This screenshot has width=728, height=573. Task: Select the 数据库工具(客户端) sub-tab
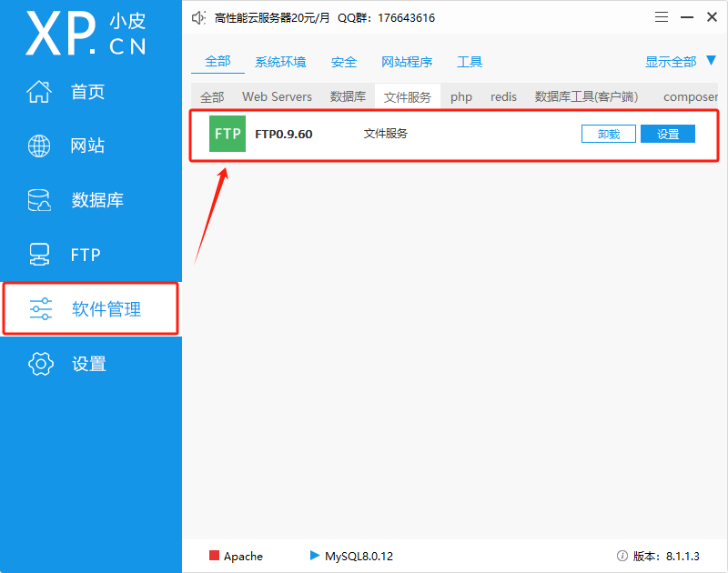[586, 97]
